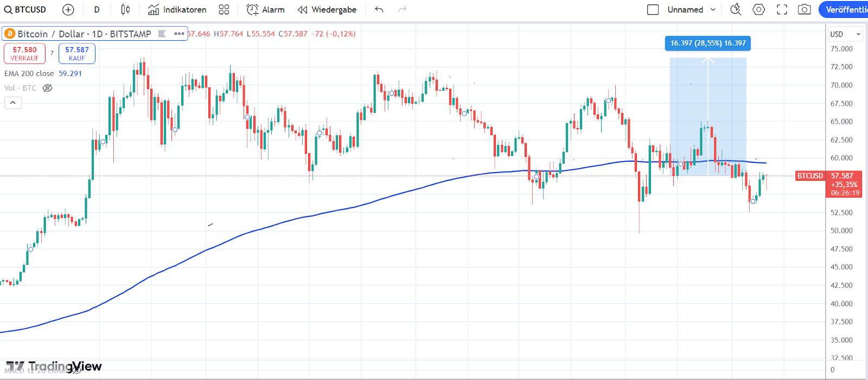Screen dimensions: 868x380
Task: Click the 59.291 EMA value
Action: click(71, 73)
